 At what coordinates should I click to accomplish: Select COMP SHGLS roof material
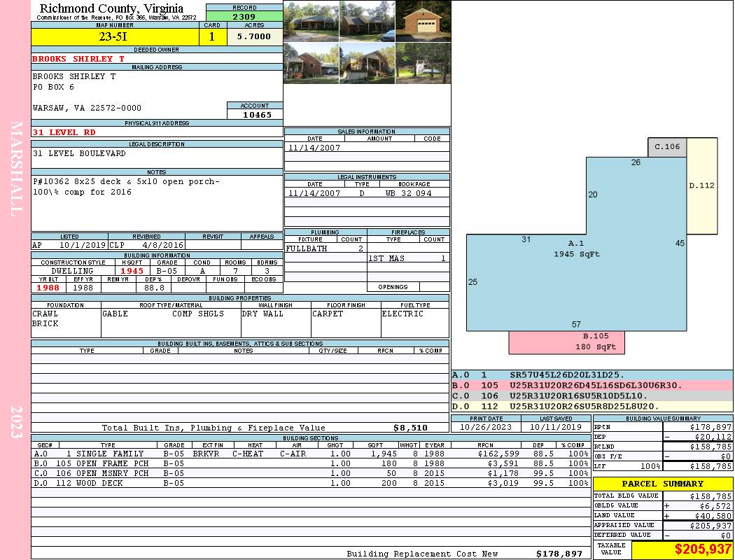pyautogui.click(x=198, y=314)
